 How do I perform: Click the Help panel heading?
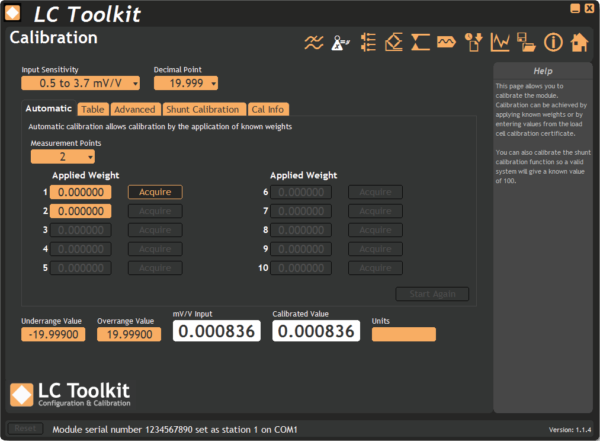pyautogui.click(x=543, y=71)
